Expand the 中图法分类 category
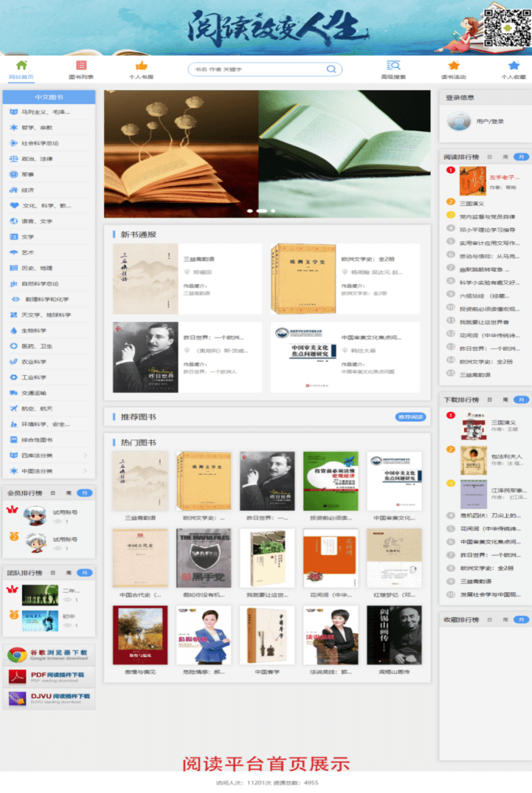This screenshot has width=532, height=793. pyautogui.click(x=49, y=471)
